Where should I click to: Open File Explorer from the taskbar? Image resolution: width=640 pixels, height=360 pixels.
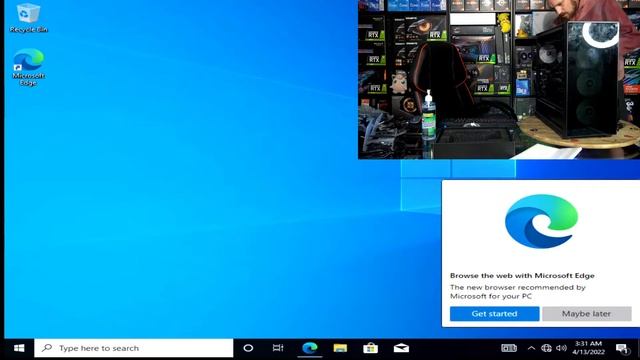click(x=340, y=348)
